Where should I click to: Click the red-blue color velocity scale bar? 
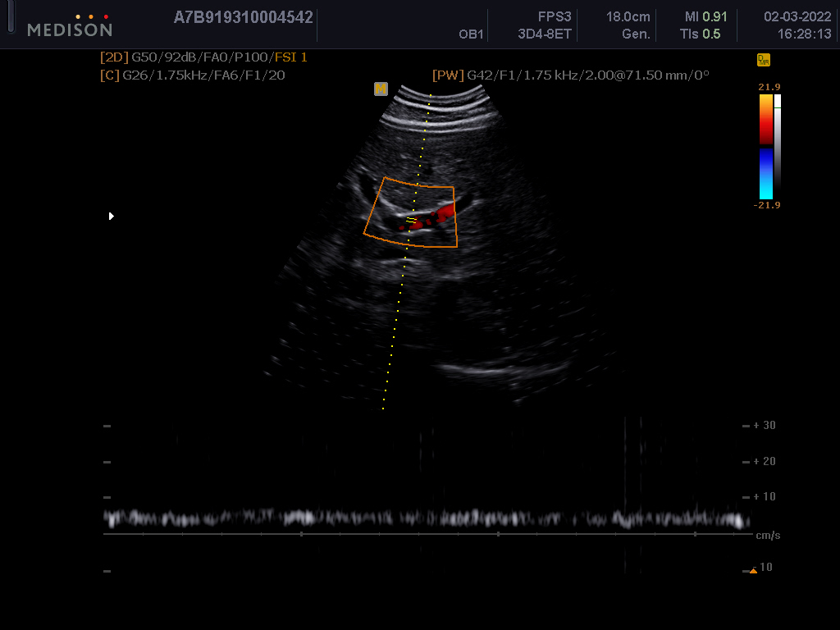click(x=765, y=146)
